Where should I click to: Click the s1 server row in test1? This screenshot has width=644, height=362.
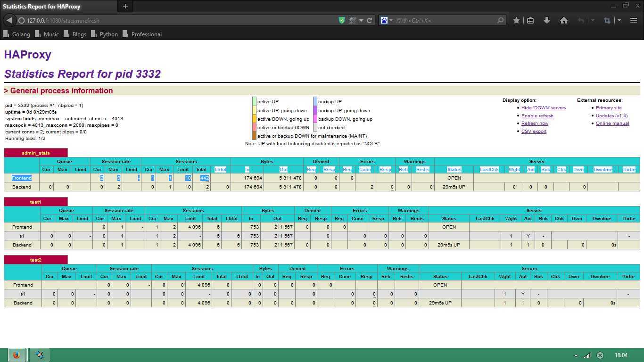coord(322,236)
